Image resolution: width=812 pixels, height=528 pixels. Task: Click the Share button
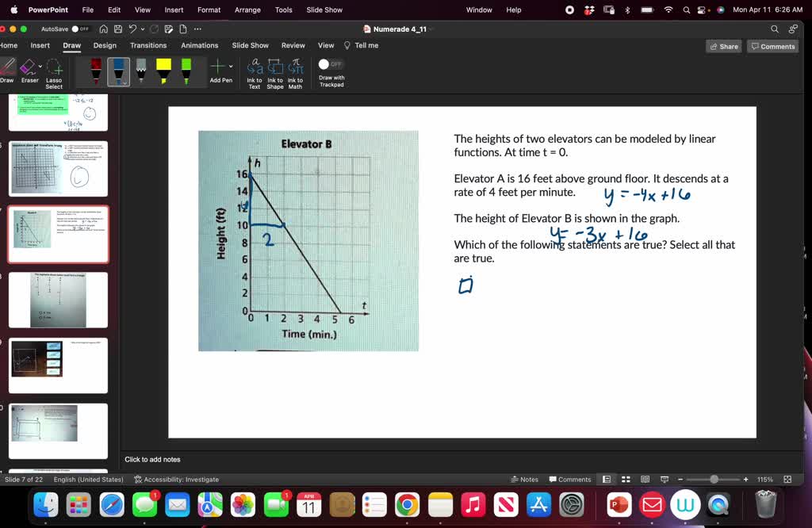pos(723,46)
